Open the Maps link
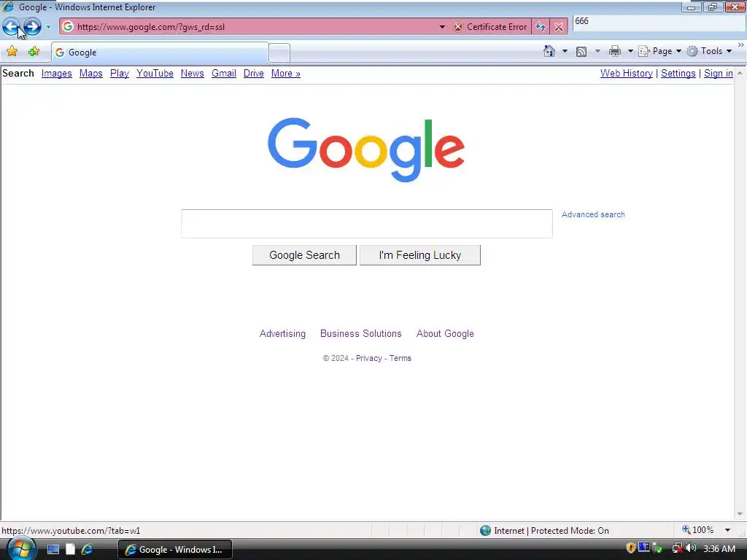The image size is (747, 560). coord(91,74)
